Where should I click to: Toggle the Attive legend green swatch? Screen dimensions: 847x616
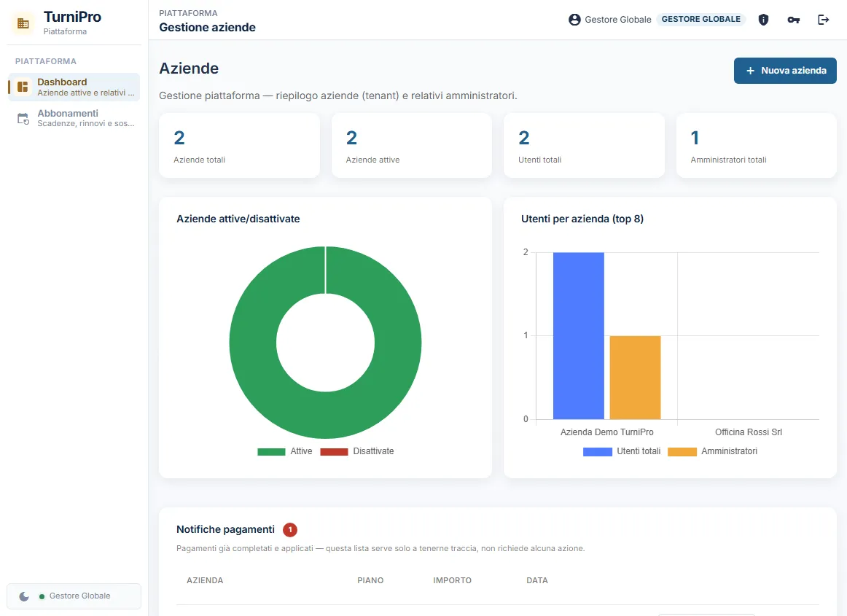271,452
